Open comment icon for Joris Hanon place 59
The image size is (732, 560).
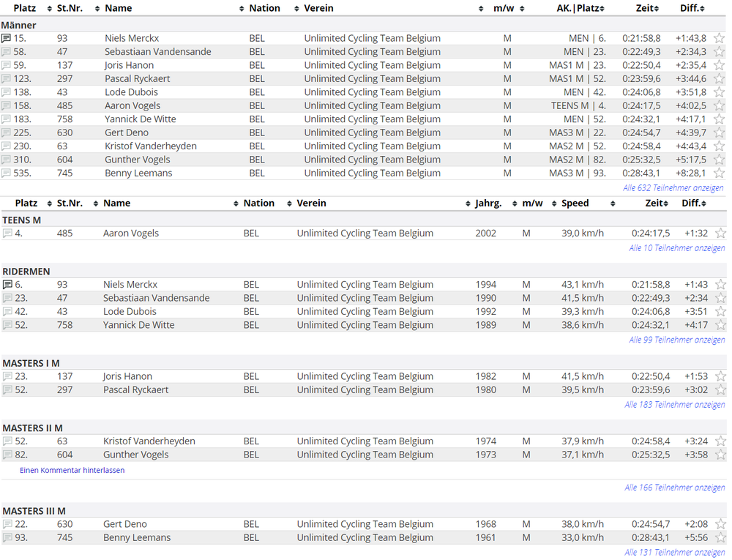coord(6,65)
